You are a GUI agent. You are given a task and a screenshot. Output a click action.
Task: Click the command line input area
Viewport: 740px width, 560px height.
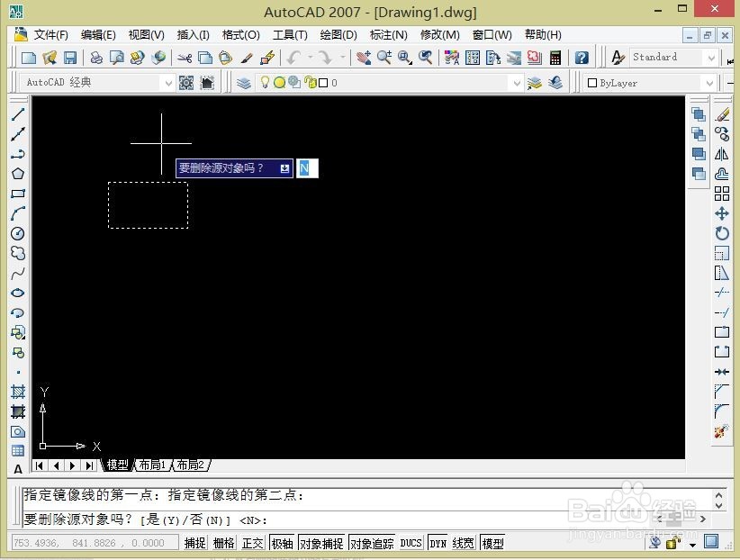click(368, 519)
